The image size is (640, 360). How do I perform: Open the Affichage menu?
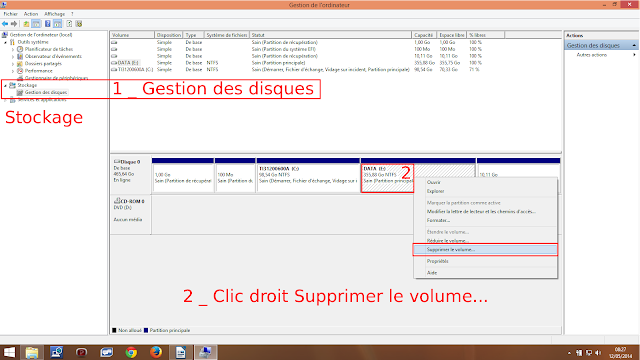coord(54,14)
